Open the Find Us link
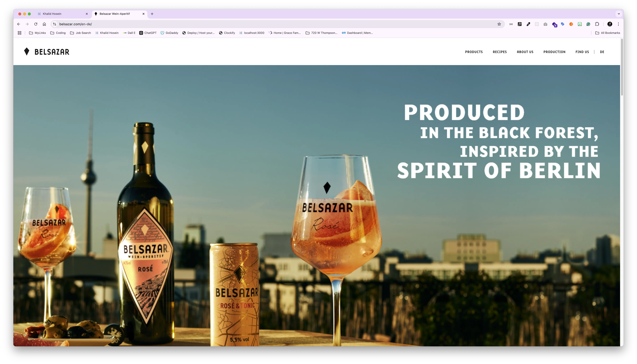637x364 pixels. click(x=582, y=52)
